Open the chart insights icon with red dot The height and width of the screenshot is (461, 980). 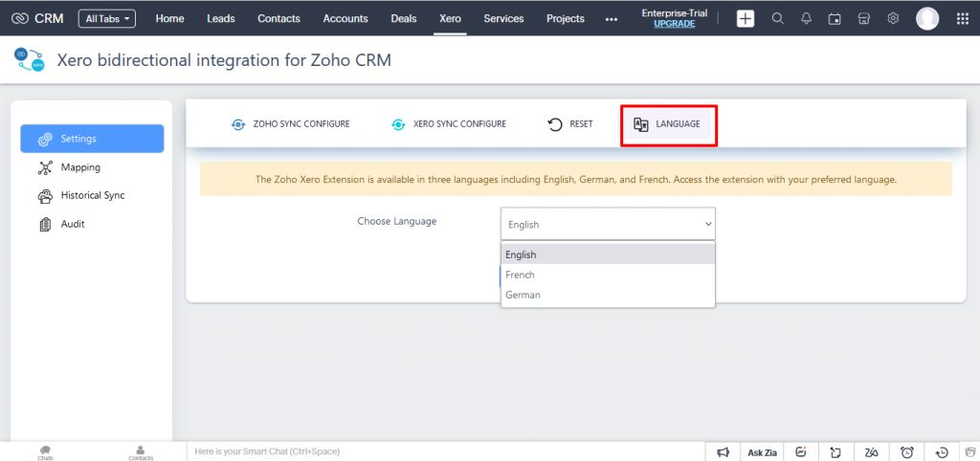click(803, 452)
